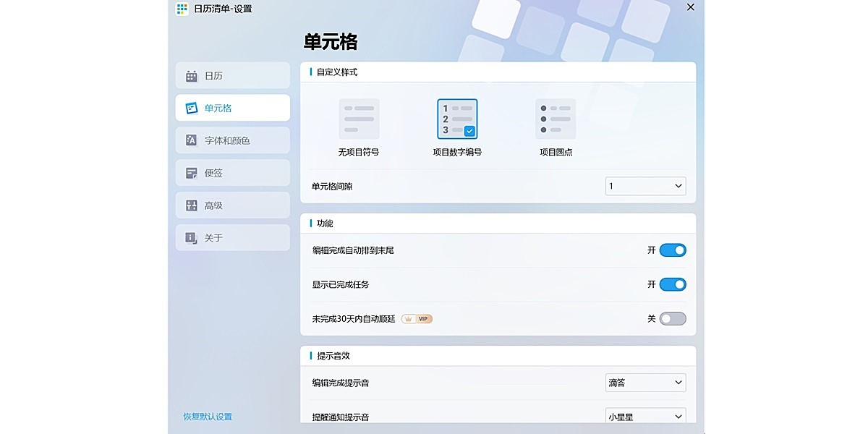Click the VIP upgrade badge

pyautogui.click(x=417, y=318)
